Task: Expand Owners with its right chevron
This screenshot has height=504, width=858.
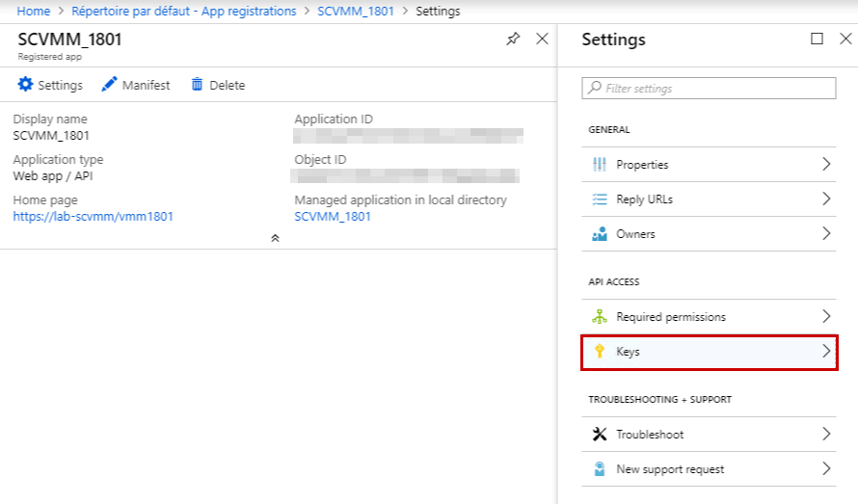Action: click(x=826, y=233)
